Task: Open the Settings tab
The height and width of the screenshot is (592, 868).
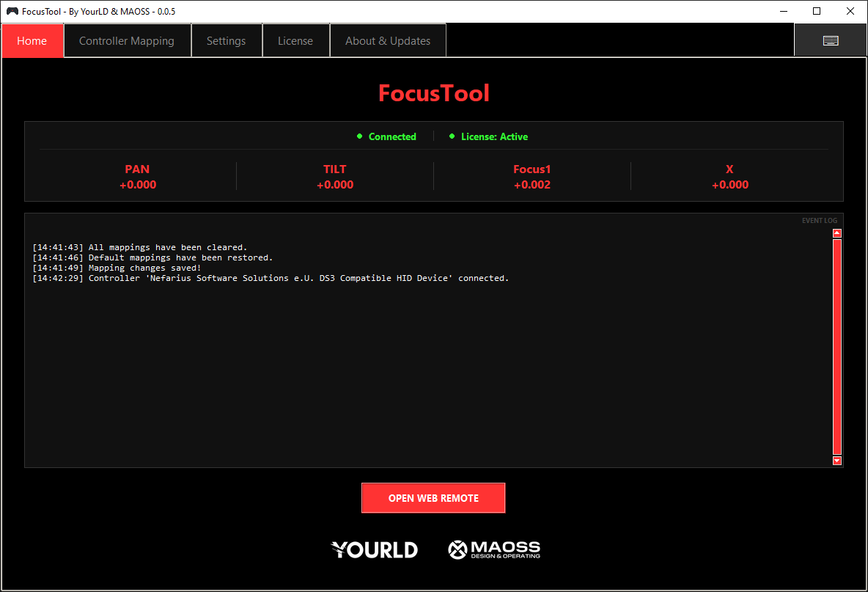Action: 226,40
